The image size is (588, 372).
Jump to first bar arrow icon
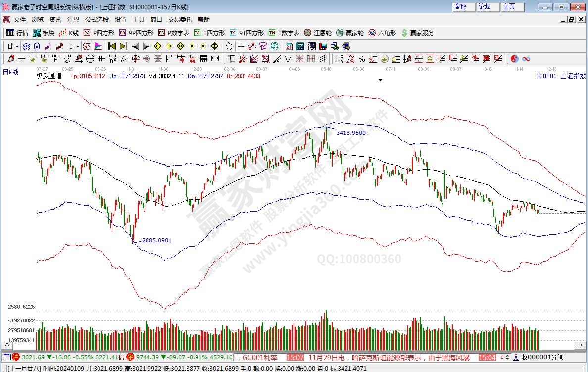tap(112, 46)
